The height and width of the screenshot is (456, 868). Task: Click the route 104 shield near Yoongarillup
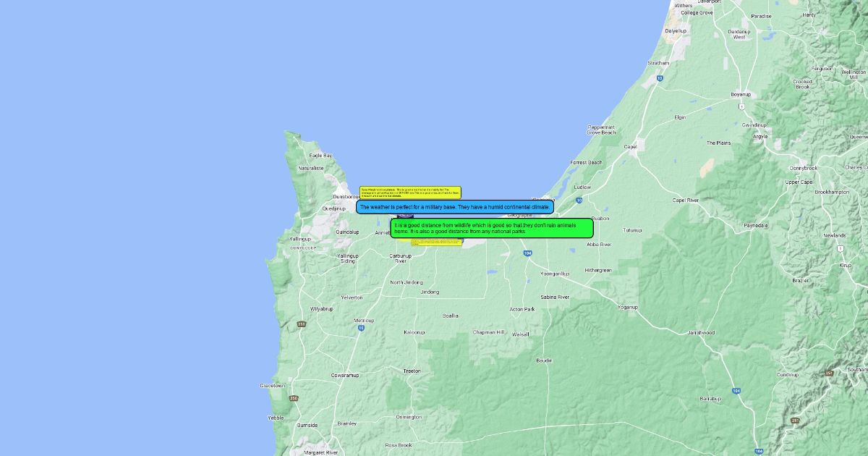point(528,253)
